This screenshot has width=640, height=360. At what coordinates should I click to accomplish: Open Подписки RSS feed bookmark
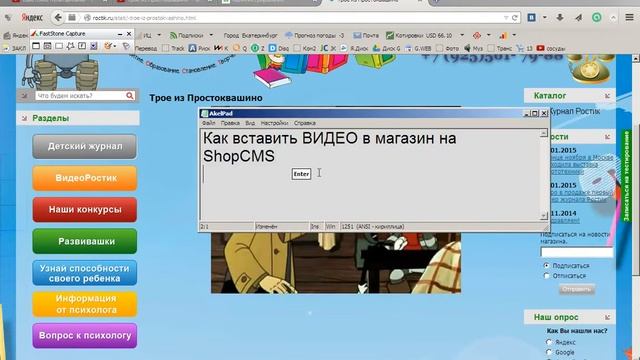pos(186,36)
